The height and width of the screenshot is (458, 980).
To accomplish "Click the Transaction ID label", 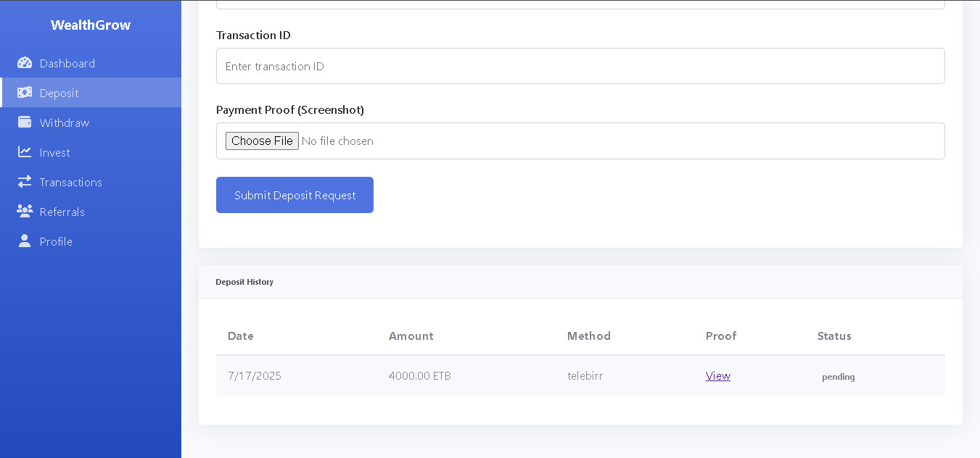I will pos(253,35).
